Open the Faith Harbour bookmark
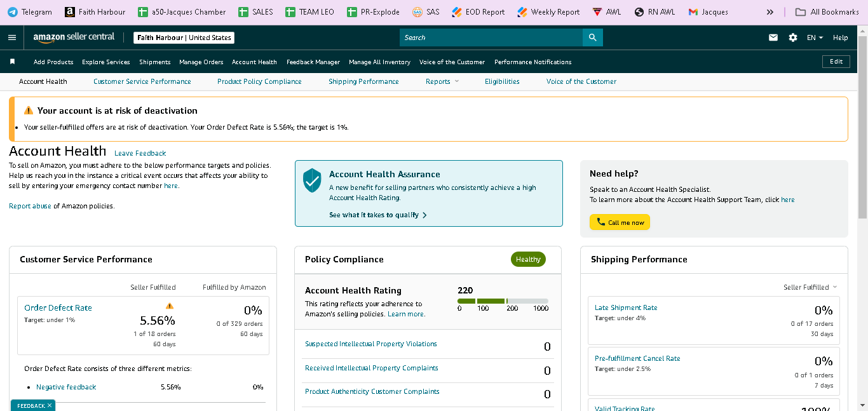Image resolution: width=868 pixels, height=411 pixels. point(95,12)
